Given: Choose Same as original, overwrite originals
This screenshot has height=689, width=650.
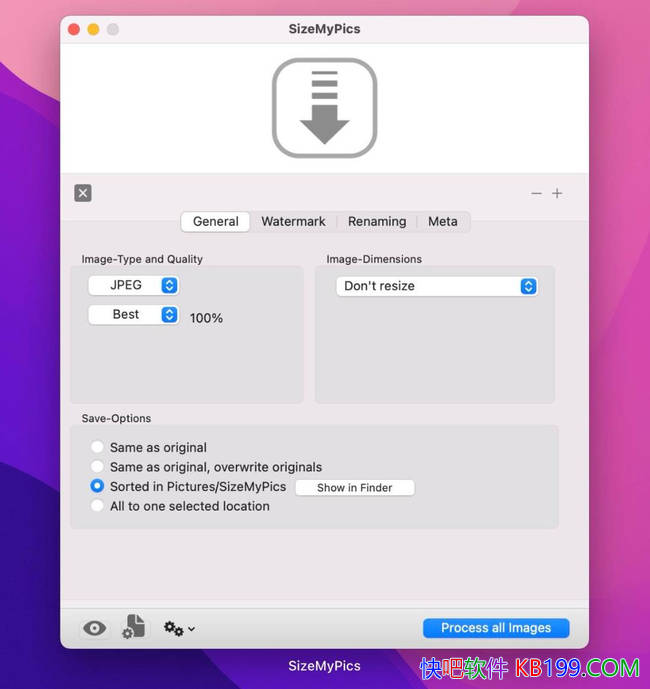Looking at the screenshot, I should pos(97,467).
